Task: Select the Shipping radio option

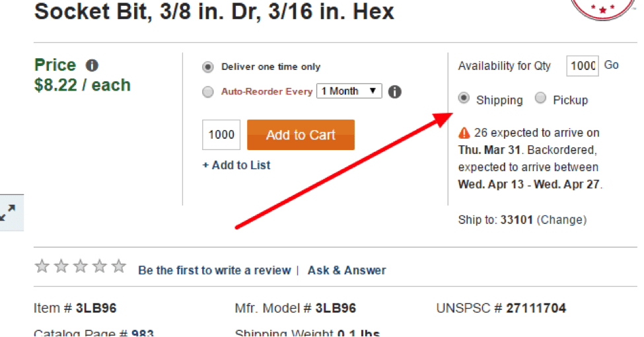Action: (x=464, y=98)
